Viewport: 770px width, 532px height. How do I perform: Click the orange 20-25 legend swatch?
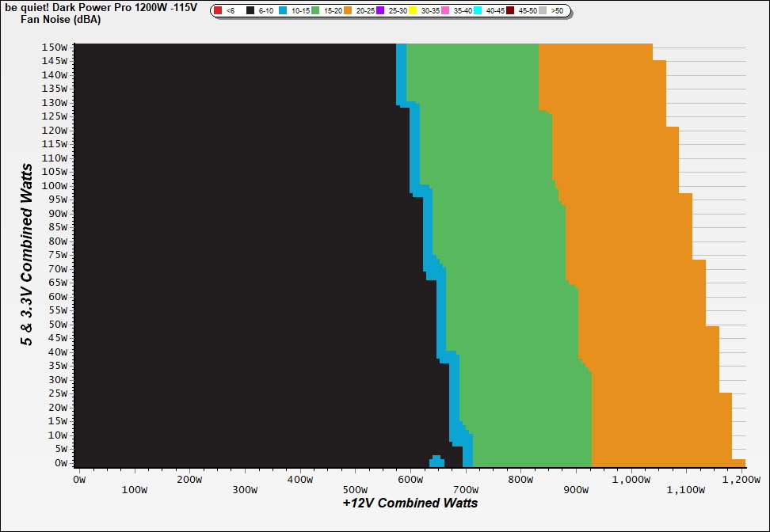[x=348, y=11]
